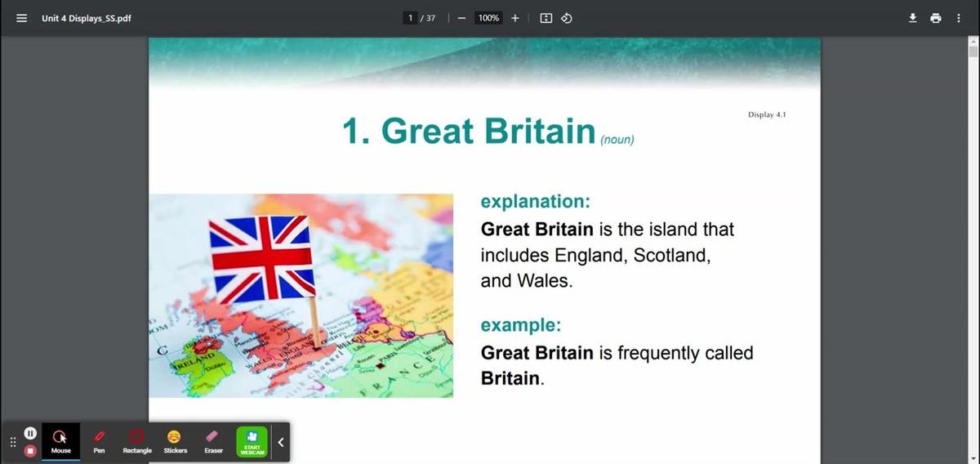Grab the recording toolbar drag handle
Viewport: 980px width, 464px height.
click(12, 442)
